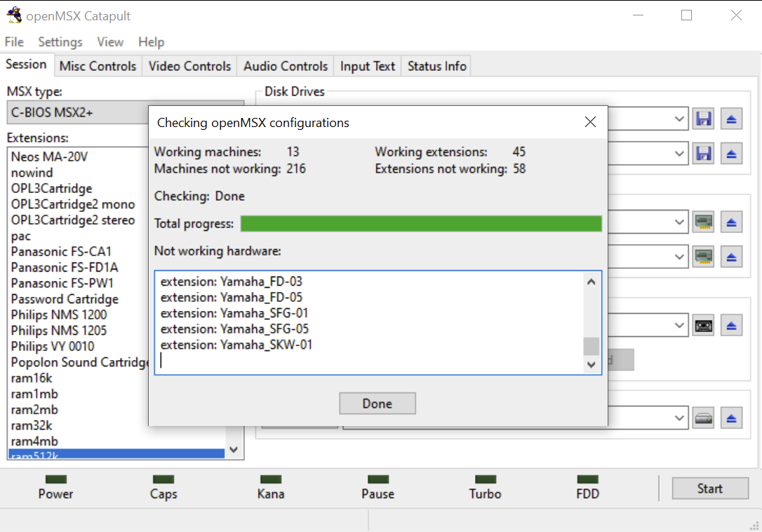This screenshot has width=762, height=532.
Task: Select Panasonic FS-CA1 extension
Action: coord(61,251)
